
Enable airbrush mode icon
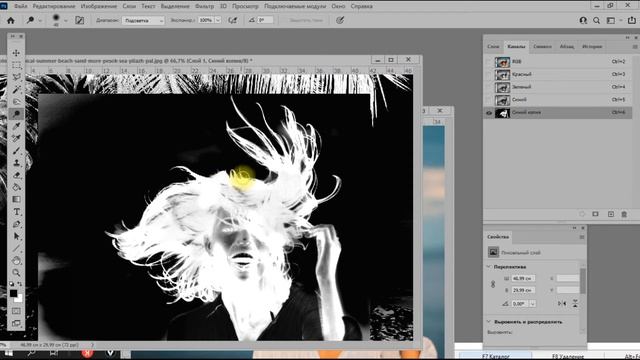click(x=233, y=20)
